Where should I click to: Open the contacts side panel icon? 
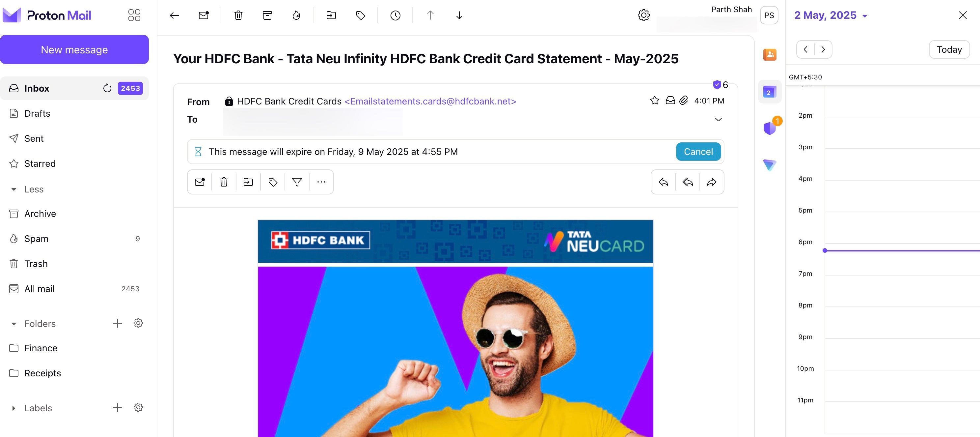coord(769,54)
